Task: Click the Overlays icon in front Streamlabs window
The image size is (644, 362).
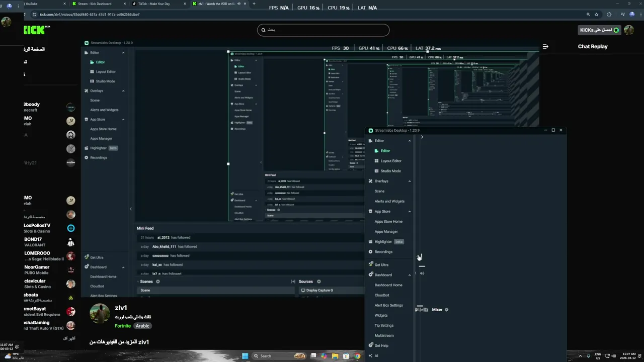Action: pos(371,181)
